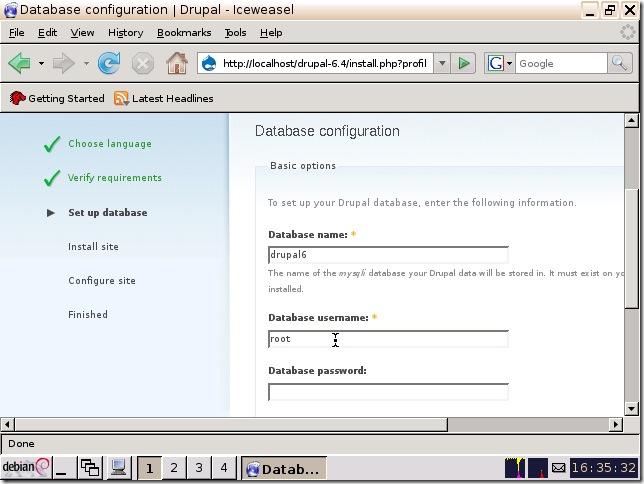Click the clock showing 16:35:32
Screen dimensions: 644x484
coord(604,468)
